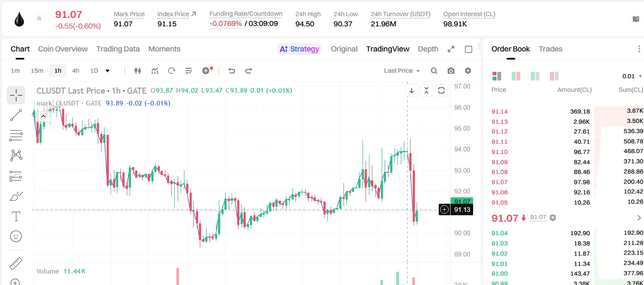Select the trend line drawing tool
The image size is (644, 285).
pyautogui.click(x=16, y=115)
